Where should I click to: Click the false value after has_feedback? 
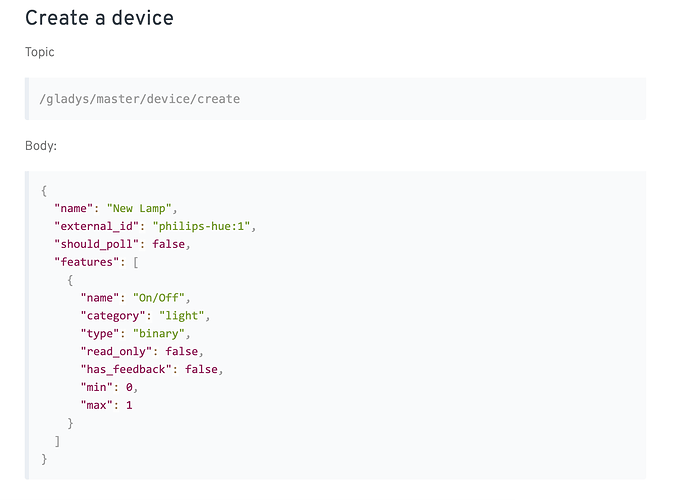pyautogui.click(x=201, y=369)
